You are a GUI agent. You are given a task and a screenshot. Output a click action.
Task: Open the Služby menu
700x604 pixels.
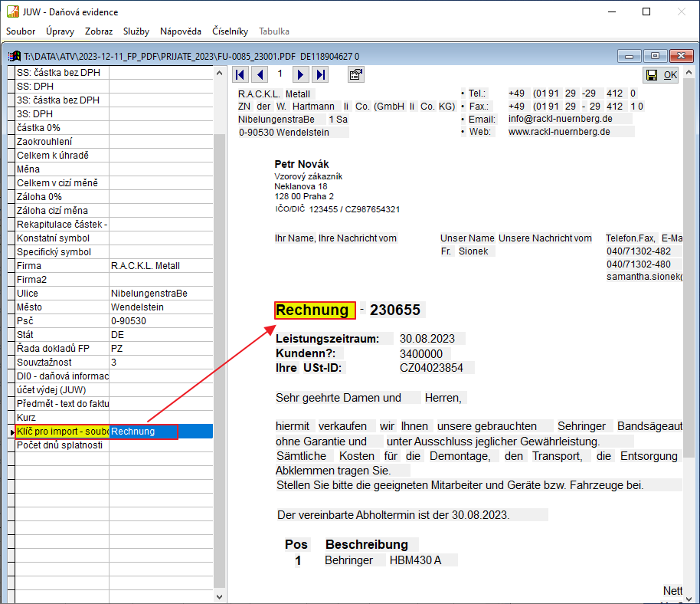136,31
